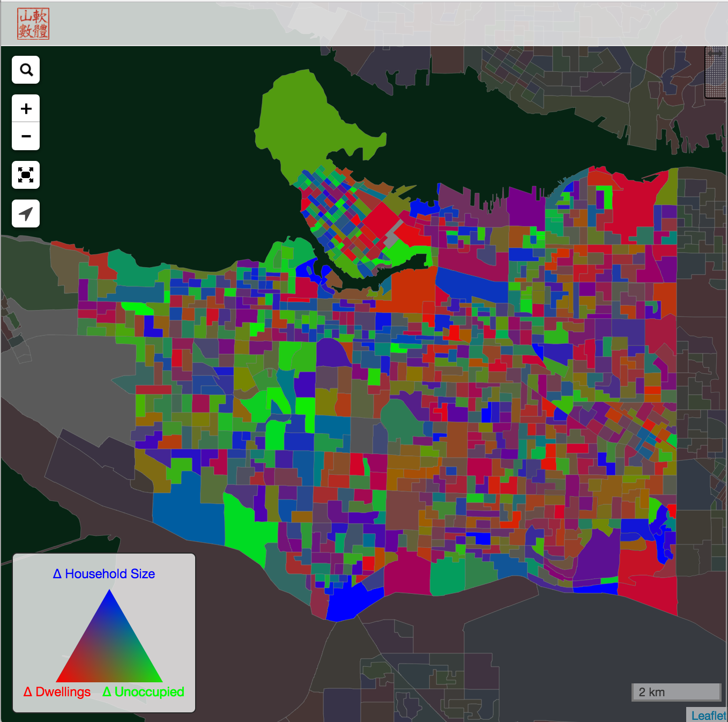Click the Δ Unoccupied legend label
The image size is (728, 722).
143,692
